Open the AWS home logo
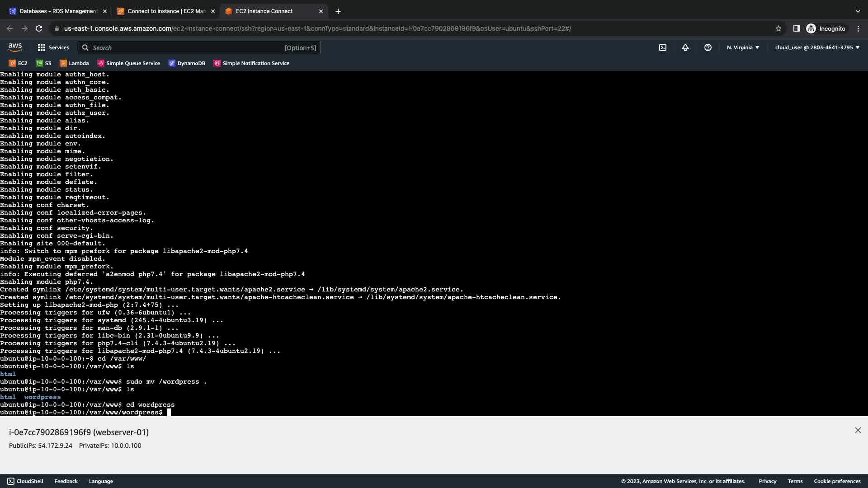The height and width of the screenshot is (488, 868). 15,47
